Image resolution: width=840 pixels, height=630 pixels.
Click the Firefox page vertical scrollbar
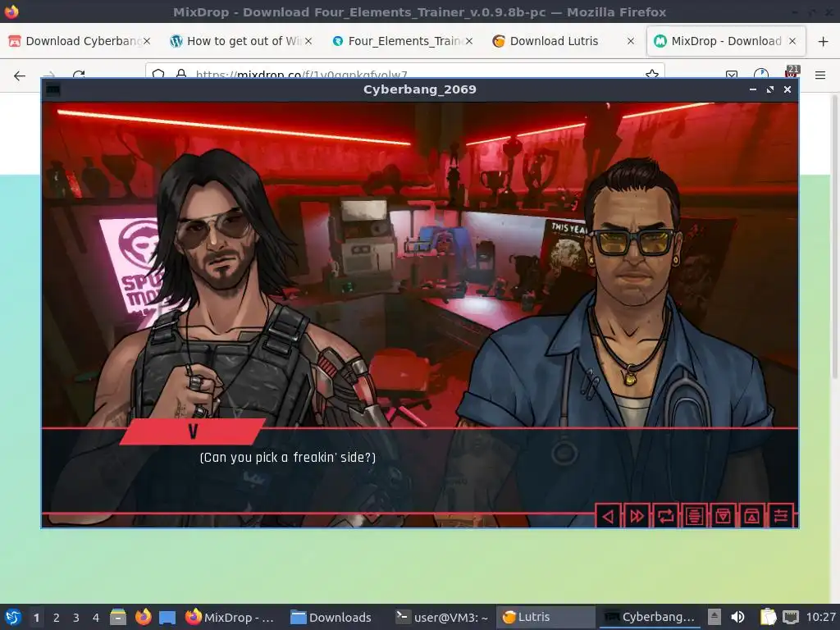coord(834,235)
